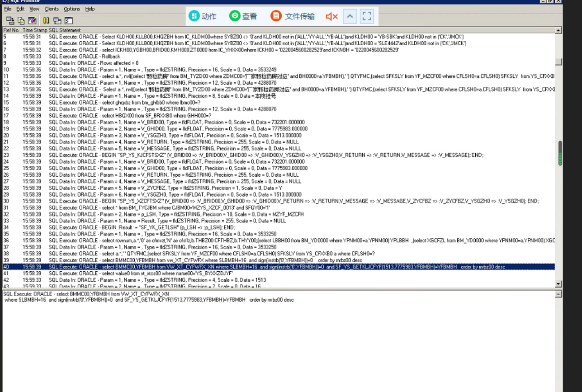The height and width of the screenshot is (392, 582).
Task: Select log row 17 HBQX00 from SF_BRXXB0
Action: click(279, 116)
